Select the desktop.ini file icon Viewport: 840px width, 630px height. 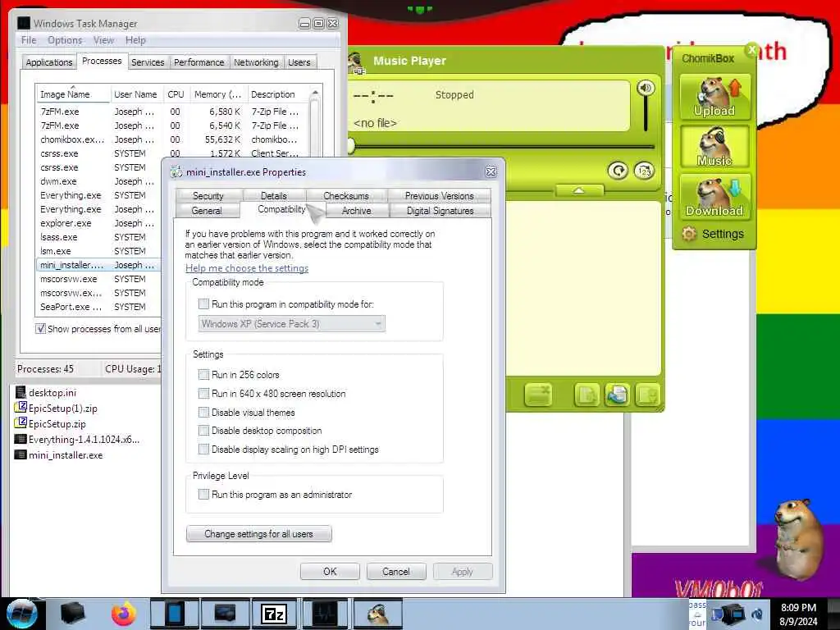[21, 392]
